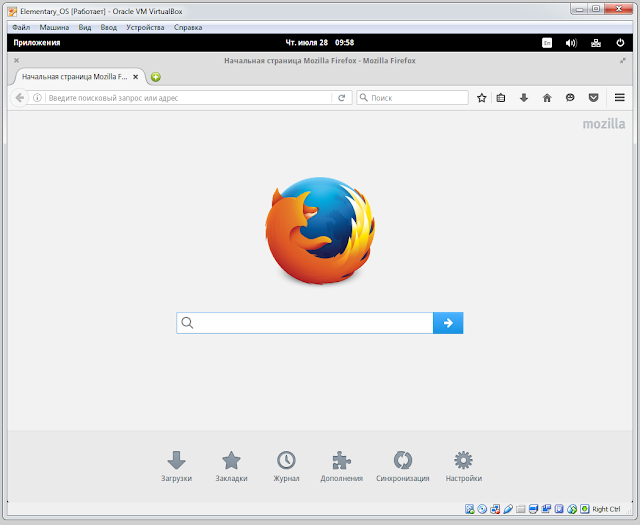This screenshot has width=640, height=525.
Task: Click VirtualBox USB devices status icon
Action: [508, 509]
